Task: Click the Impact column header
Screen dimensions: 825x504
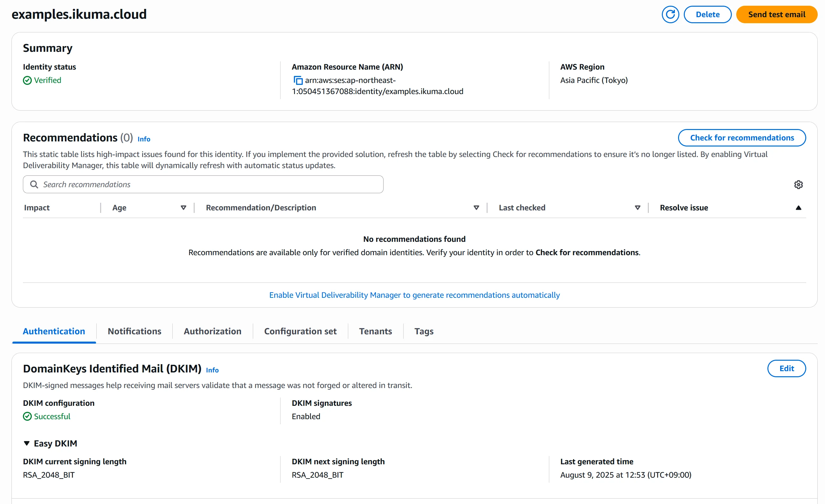Action: pos(37,208)
